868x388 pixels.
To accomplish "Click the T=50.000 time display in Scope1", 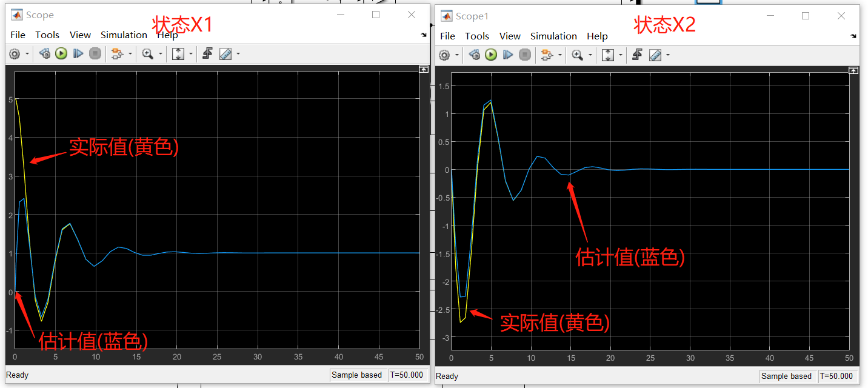I will pos(838,376).
